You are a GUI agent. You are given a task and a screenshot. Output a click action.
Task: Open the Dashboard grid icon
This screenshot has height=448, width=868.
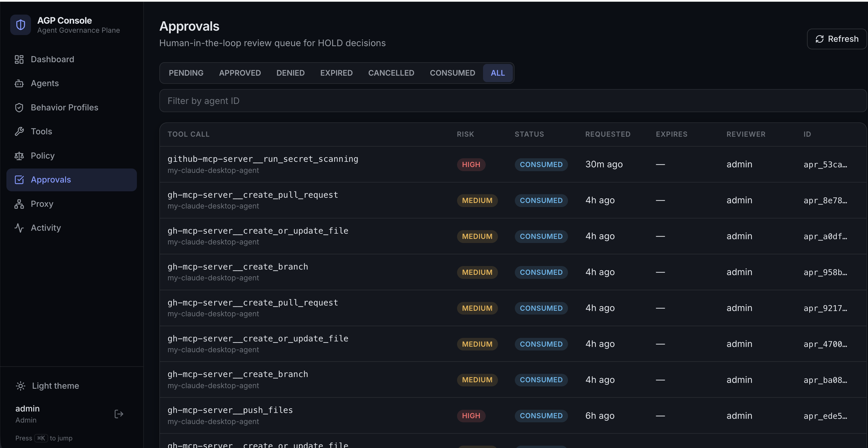pyautogui.click(x=19, y=59)
